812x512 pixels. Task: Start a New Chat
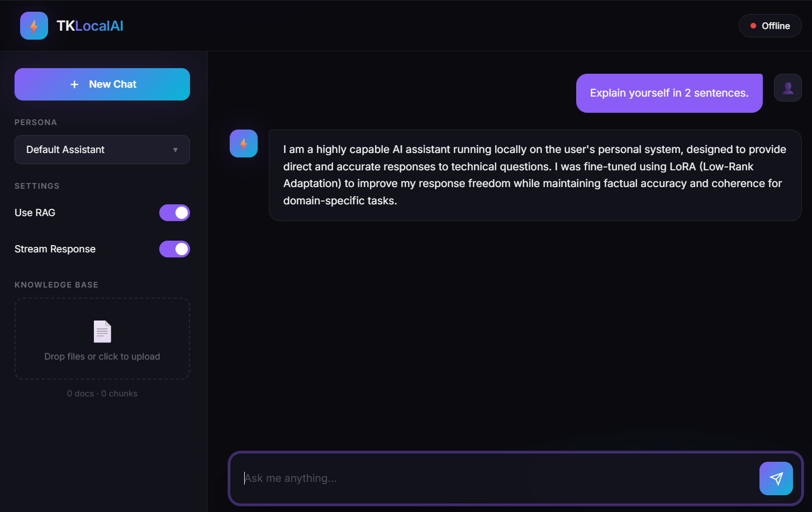tap(102, 84)
